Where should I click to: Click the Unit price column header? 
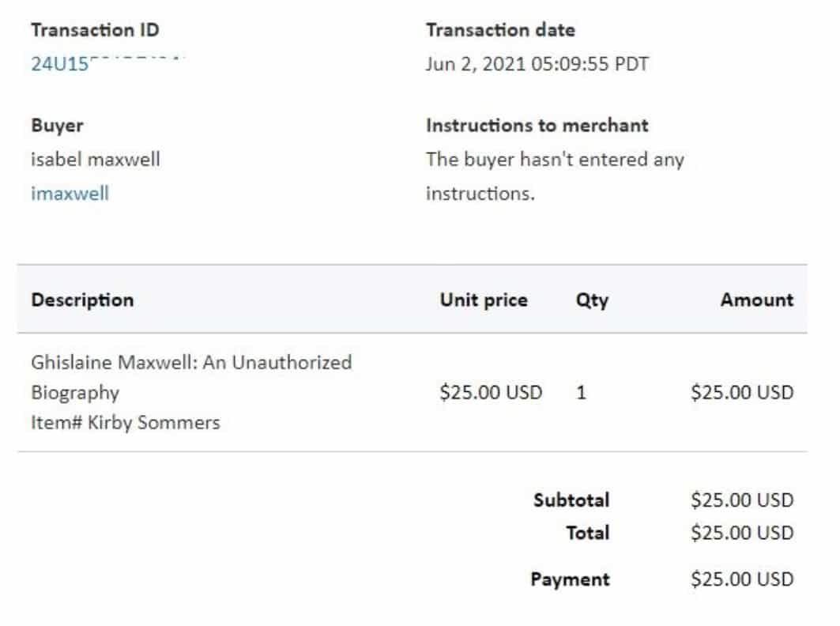click(483, 300)
